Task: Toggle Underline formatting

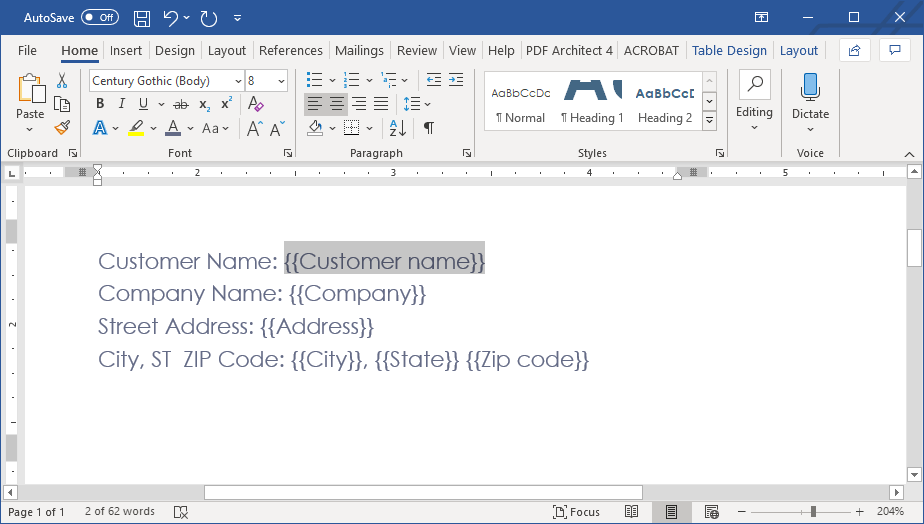Action: click(143, 104)
